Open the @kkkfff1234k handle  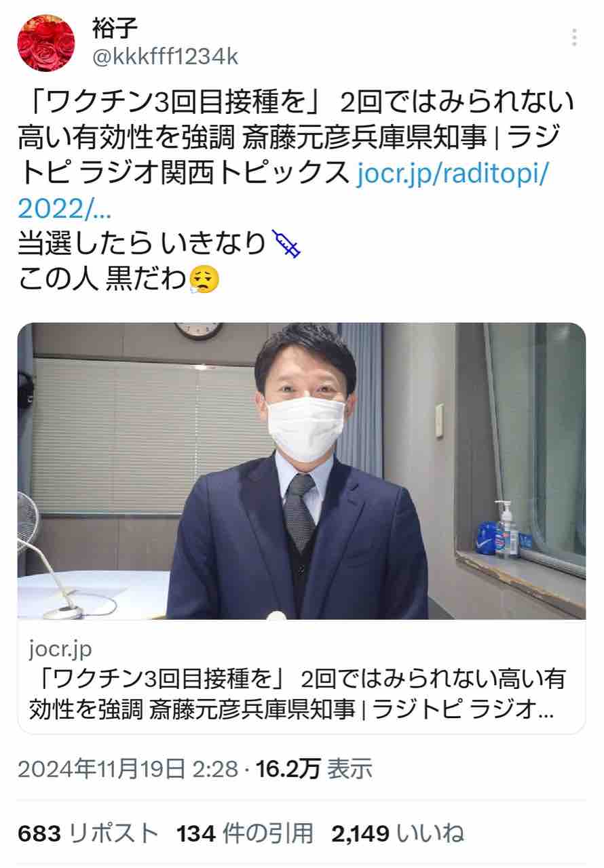165,57
